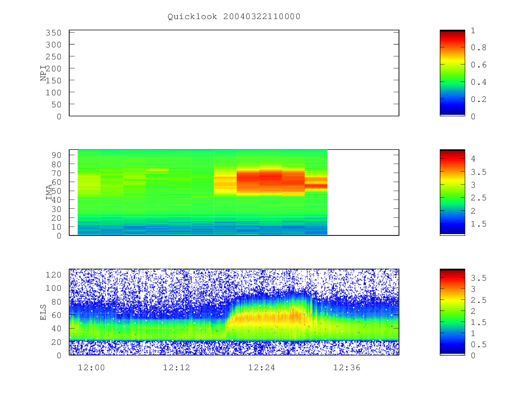Image resolution: width=532 pixels, height=399 pixels.
Task: Pick the IMA colorbar scale
Action: pos(452,192)
